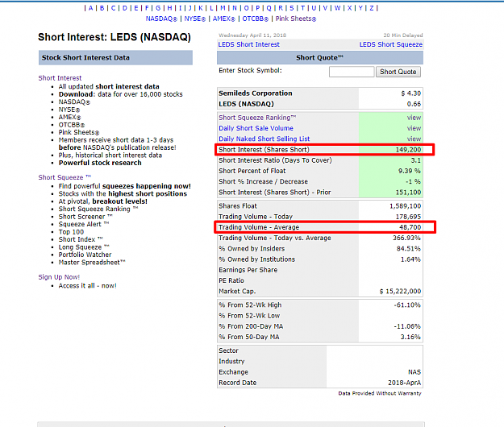Open Short Squeeze Ranking in the sidebar list
Viewport: 504px width, 427px height.
[x=98, y=209]
